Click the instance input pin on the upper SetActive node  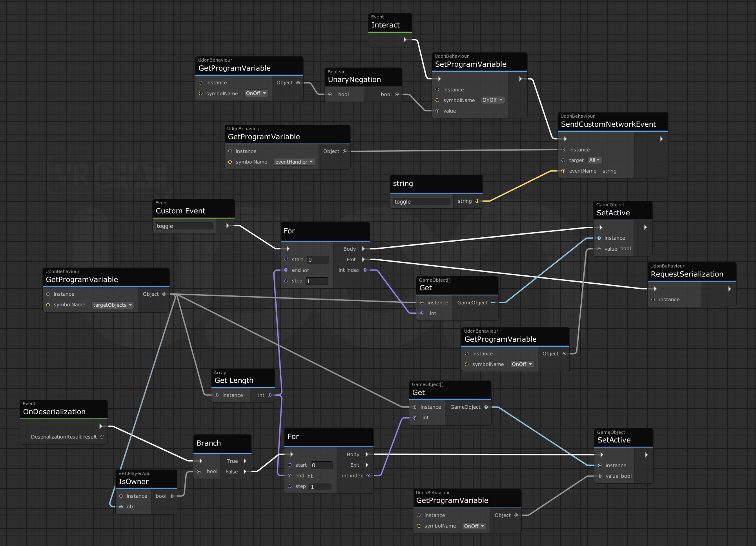(599, 238)
